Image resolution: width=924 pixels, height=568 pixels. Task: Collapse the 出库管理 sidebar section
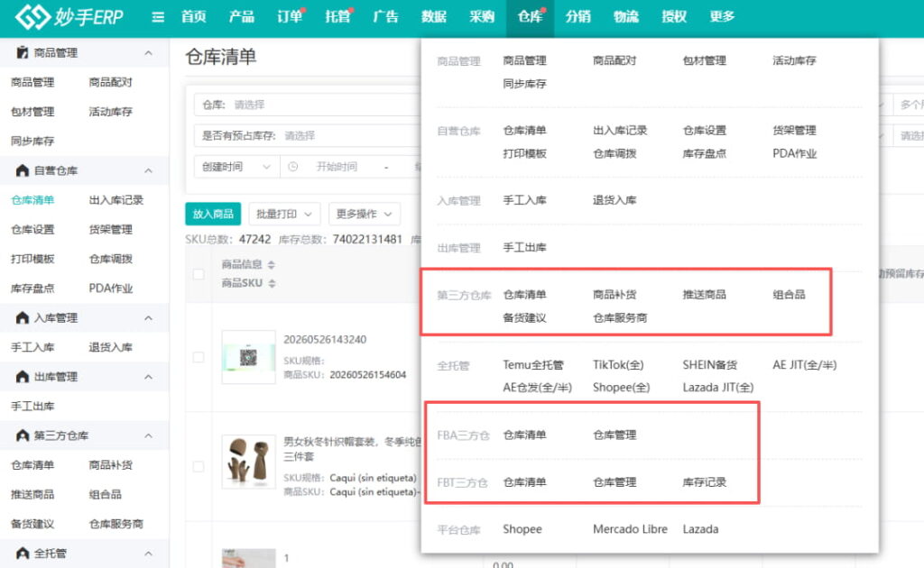tap(149, 377)
